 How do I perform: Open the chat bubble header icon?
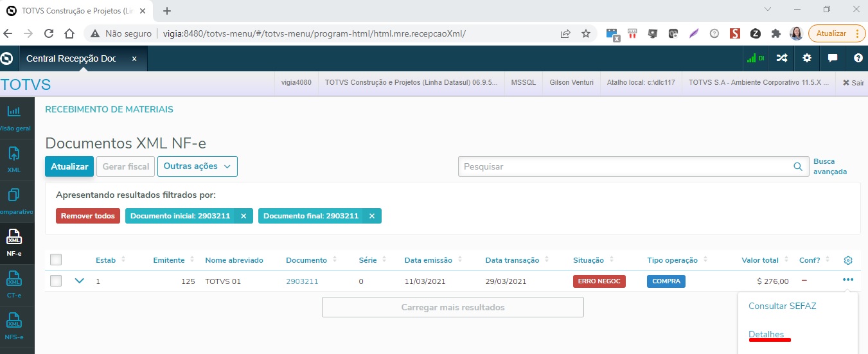pyautogui.click(x=833, y=58)
